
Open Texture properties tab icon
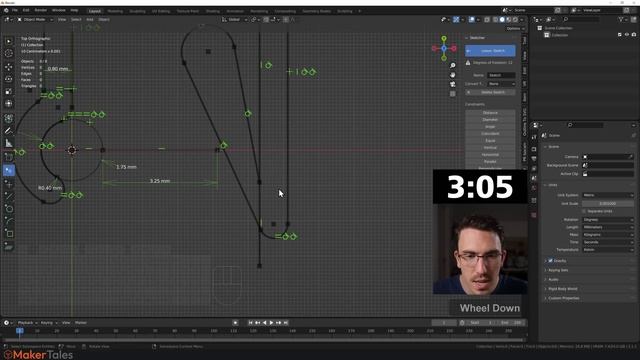click(x=534, y=215)
